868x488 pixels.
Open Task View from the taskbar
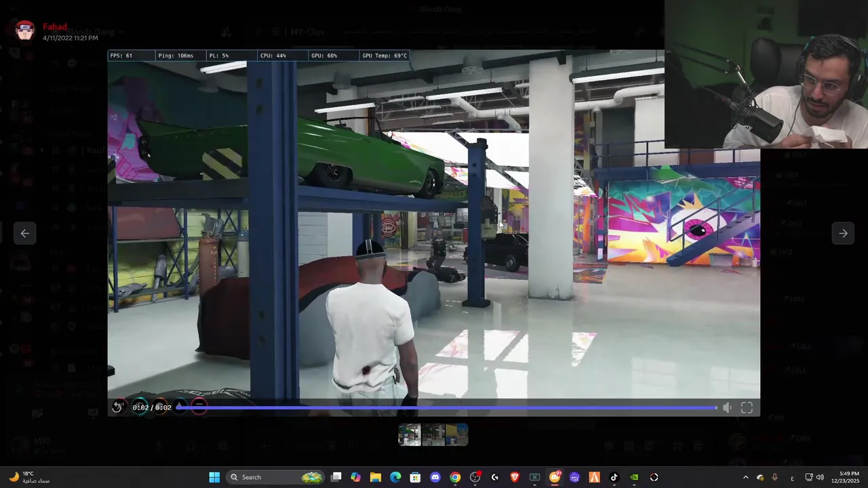[x=336, y=477]
